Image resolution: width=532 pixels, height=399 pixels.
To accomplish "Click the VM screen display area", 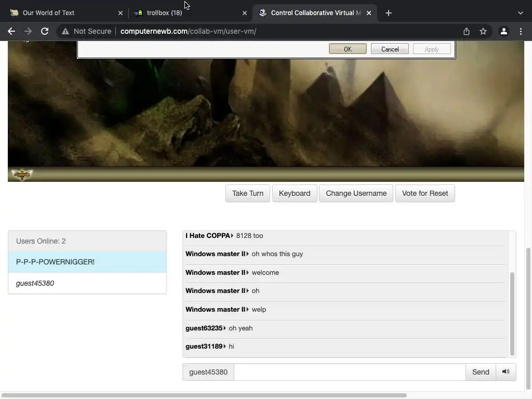I will (x=266, y=111).
